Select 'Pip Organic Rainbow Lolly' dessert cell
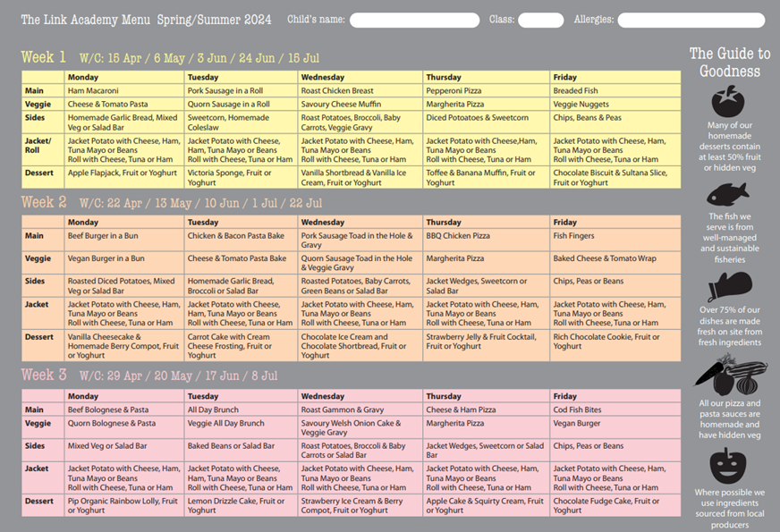 coord(124,506)
